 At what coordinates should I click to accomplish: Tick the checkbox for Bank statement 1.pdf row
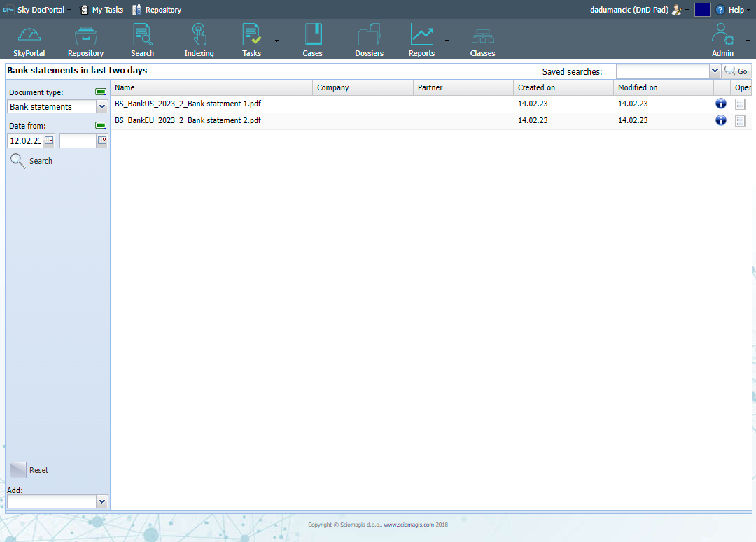pyautogui.click(x=741, y=104)
